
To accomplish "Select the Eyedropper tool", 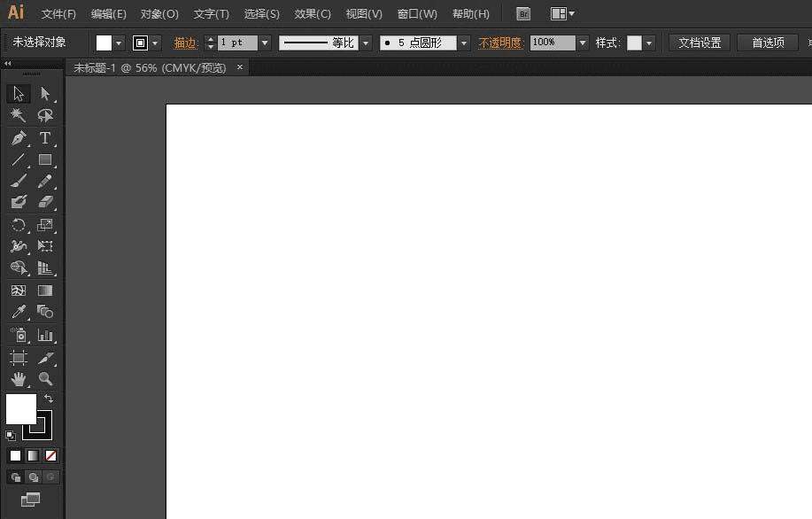I will [18, 312].
